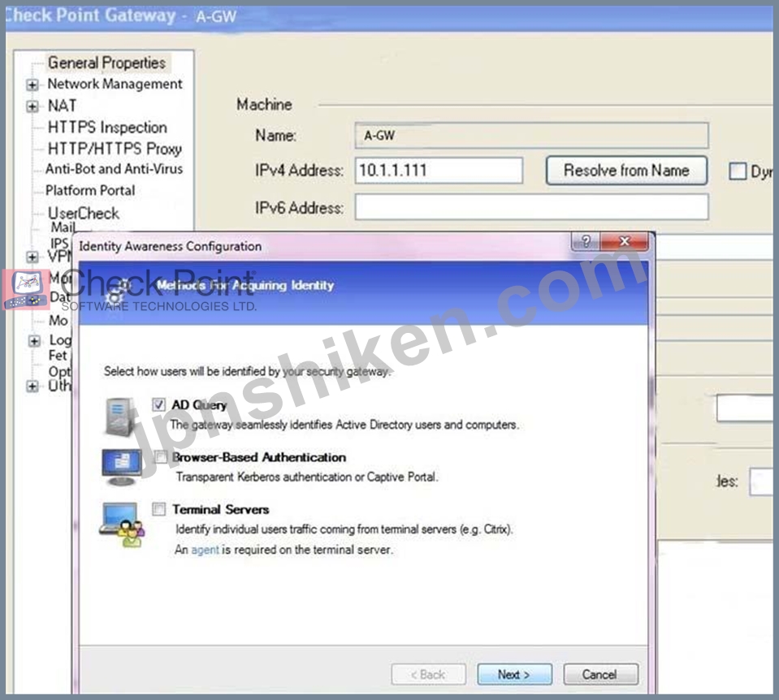Click the Identity Awareness help question-mark button

[x=586, y=241]
